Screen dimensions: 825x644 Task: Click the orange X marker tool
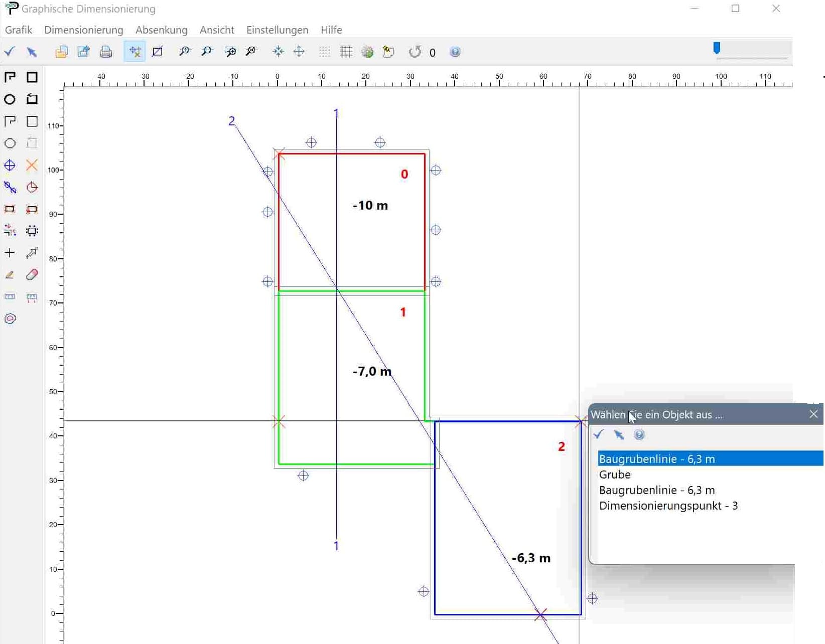tap(32, 165)
